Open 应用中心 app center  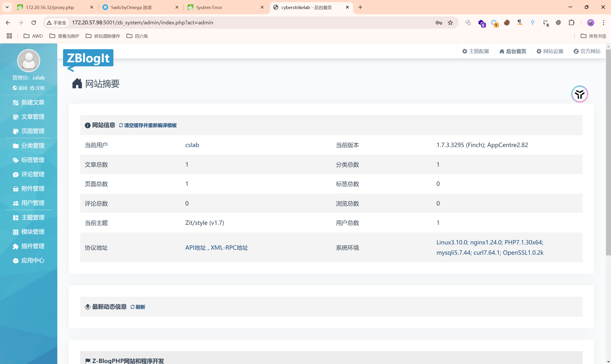(29, 260)
